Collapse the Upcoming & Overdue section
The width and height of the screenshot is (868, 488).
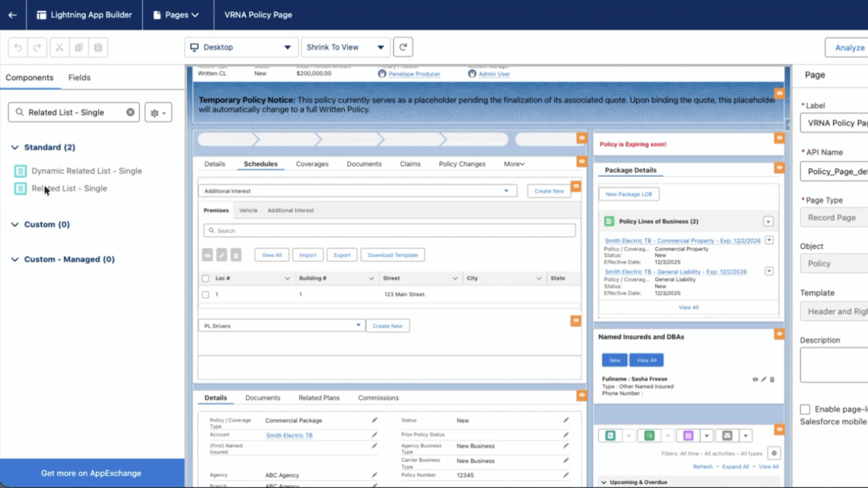[x=604, y=482]
